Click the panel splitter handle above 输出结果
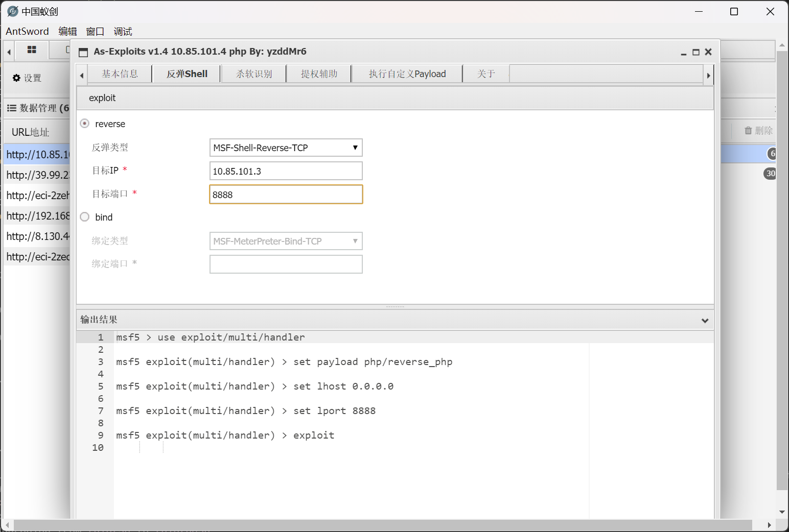 (395, 307)
